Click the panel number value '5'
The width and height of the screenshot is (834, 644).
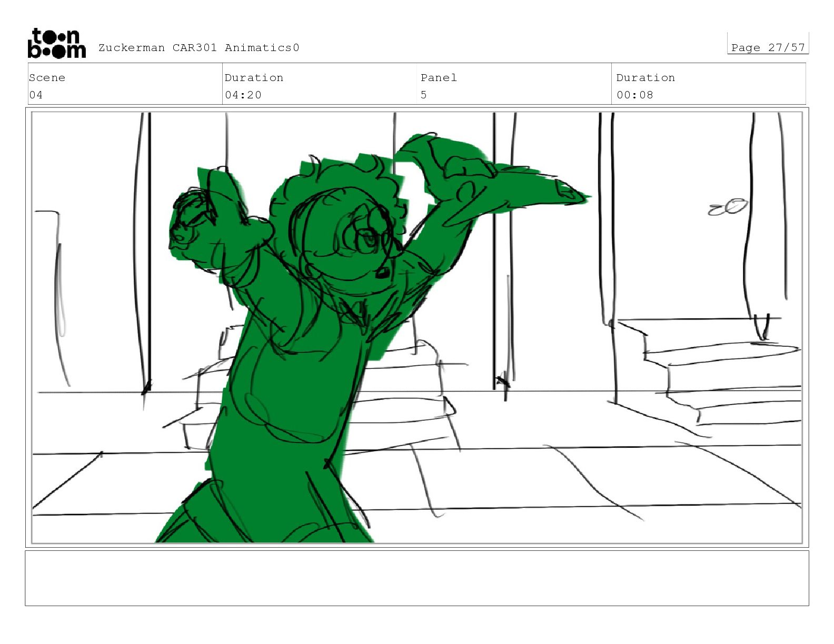[424, 95]
